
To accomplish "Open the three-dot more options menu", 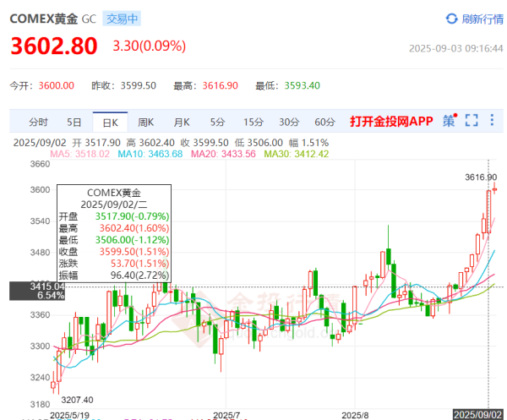I will point(492,120).
